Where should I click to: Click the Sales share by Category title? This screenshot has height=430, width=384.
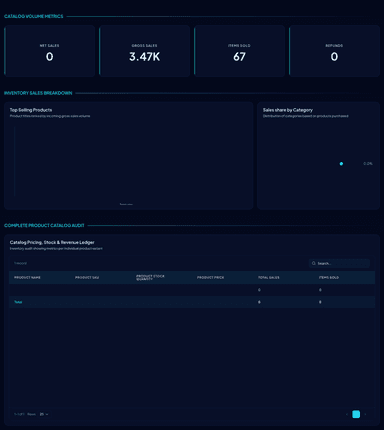coord(288,110)
